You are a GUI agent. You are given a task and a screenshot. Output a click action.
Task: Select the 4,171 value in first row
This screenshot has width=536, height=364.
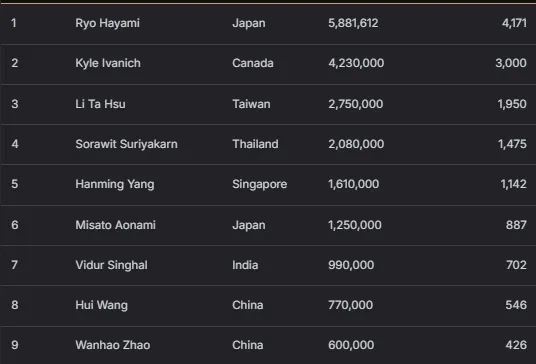[x=514, y=23]
